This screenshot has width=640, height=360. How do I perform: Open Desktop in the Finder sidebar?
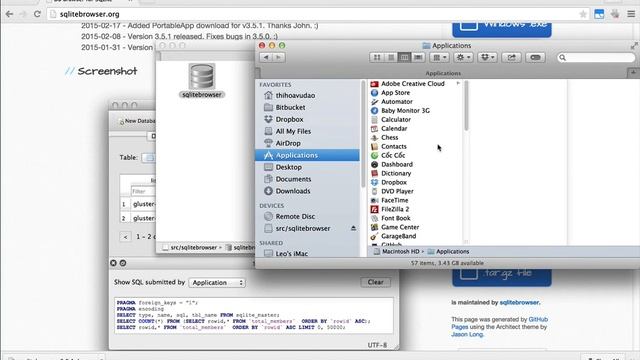pyautogui.click(x=289, y=167)
